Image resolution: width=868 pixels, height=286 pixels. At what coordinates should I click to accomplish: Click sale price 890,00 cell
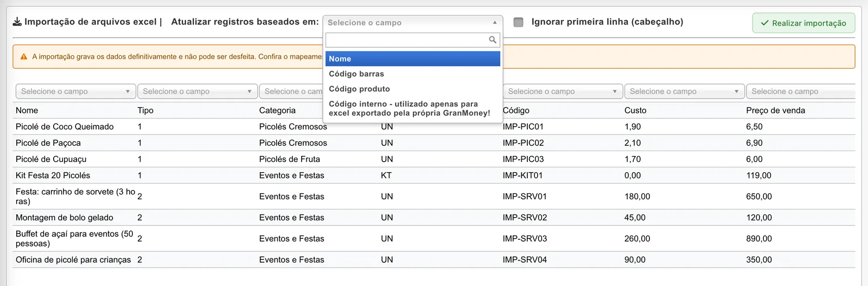pyautogui.click(x=759, y=238)
